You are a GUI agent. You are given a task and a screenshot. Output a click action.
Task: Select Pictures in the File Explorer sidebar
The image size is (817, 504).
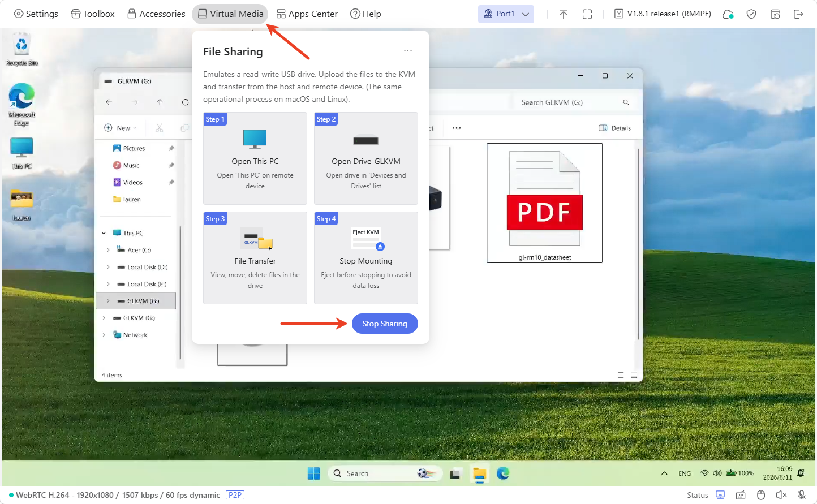pyautogui.click(x=134, y=148)
